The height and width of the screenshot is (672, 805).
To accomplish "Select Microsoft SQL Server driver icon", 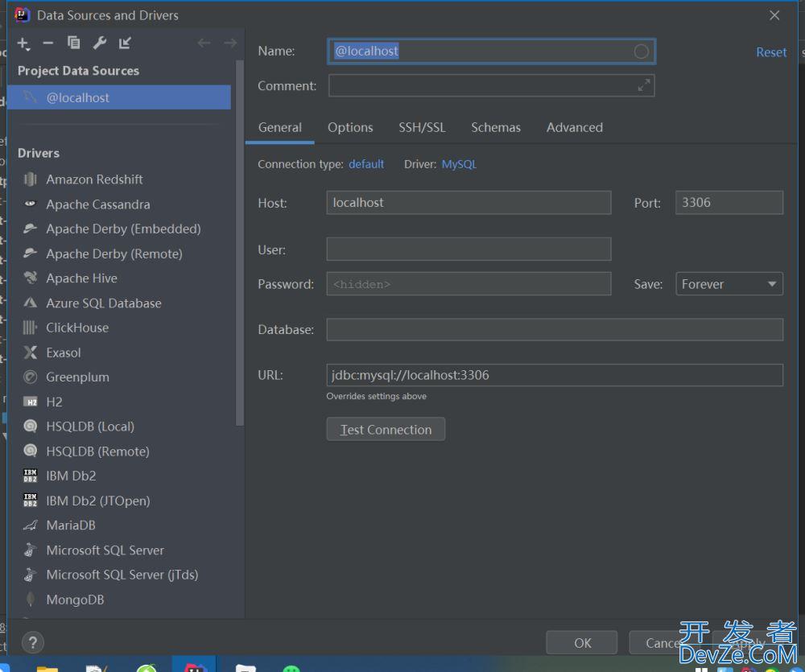I will click(x=31, y=550).
